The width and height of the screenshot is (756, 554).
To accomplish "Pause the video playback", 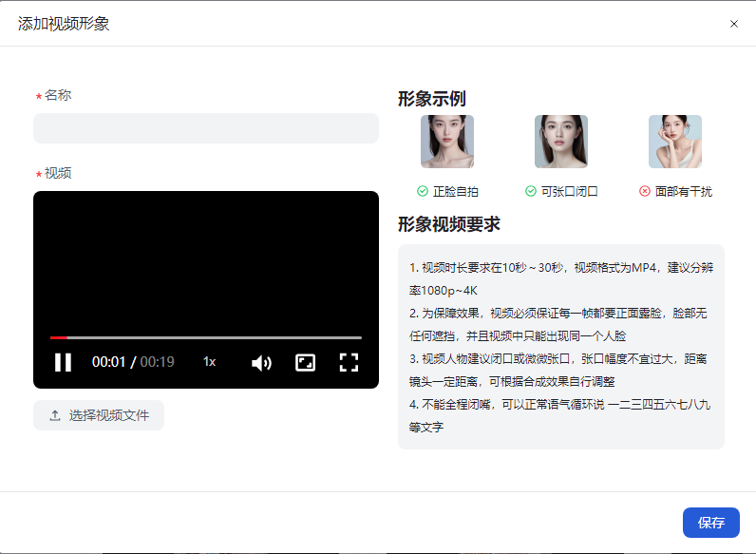I will click(63, 362).
